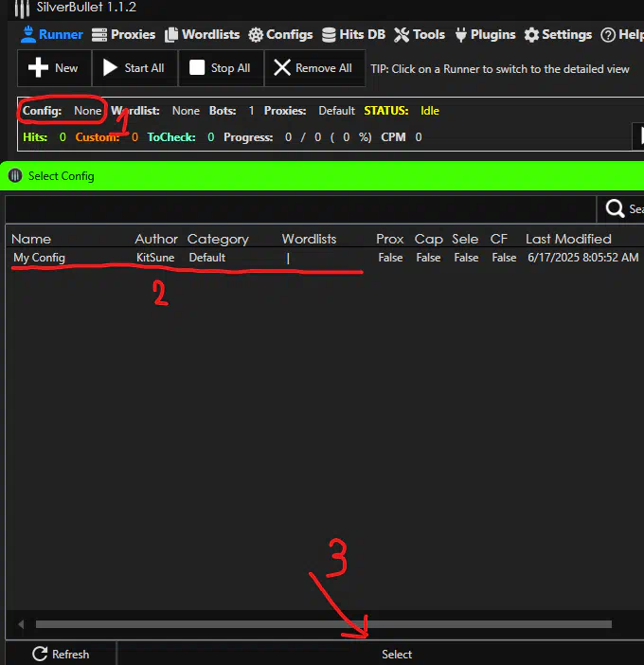Click the magnifier search icon
644x665 pixels.
click(x=615, y=208)
